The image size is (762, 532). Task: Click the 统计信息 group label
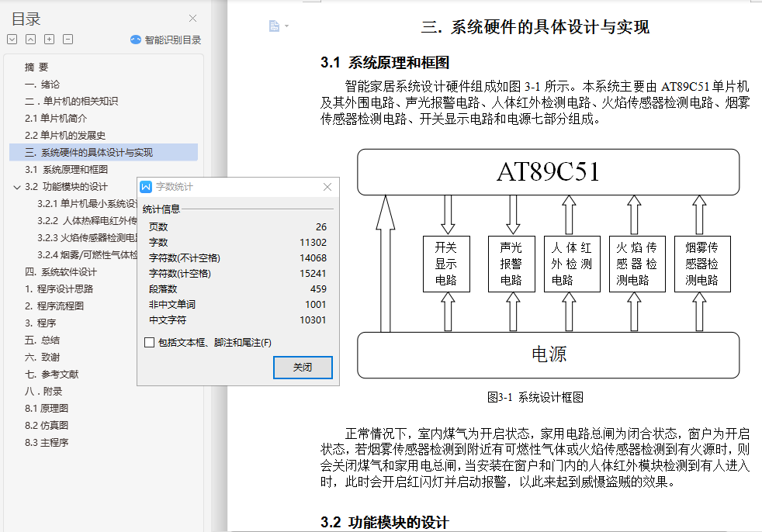(161, 209)
